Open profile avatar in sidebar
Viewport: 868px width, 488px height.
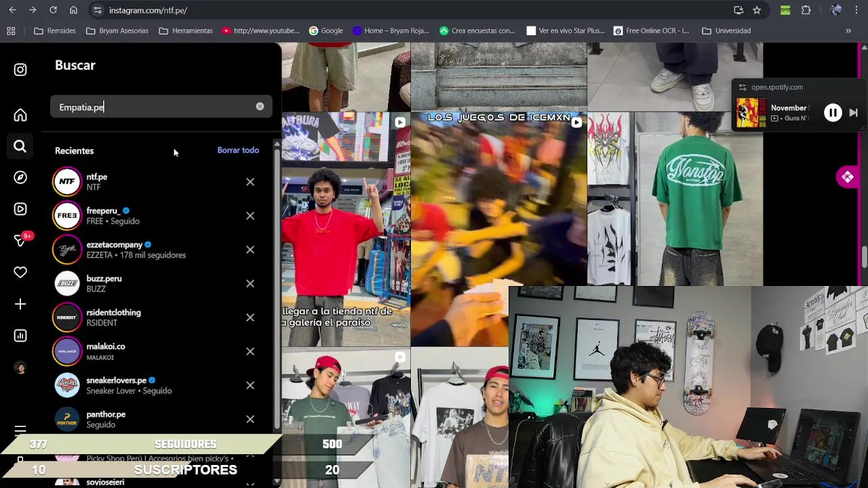point(20,367)
